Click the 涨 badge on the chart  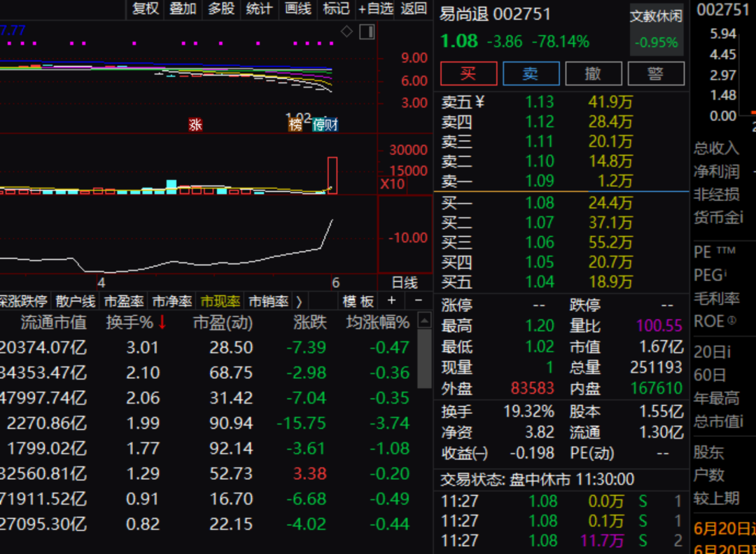(x=195, y=125)
